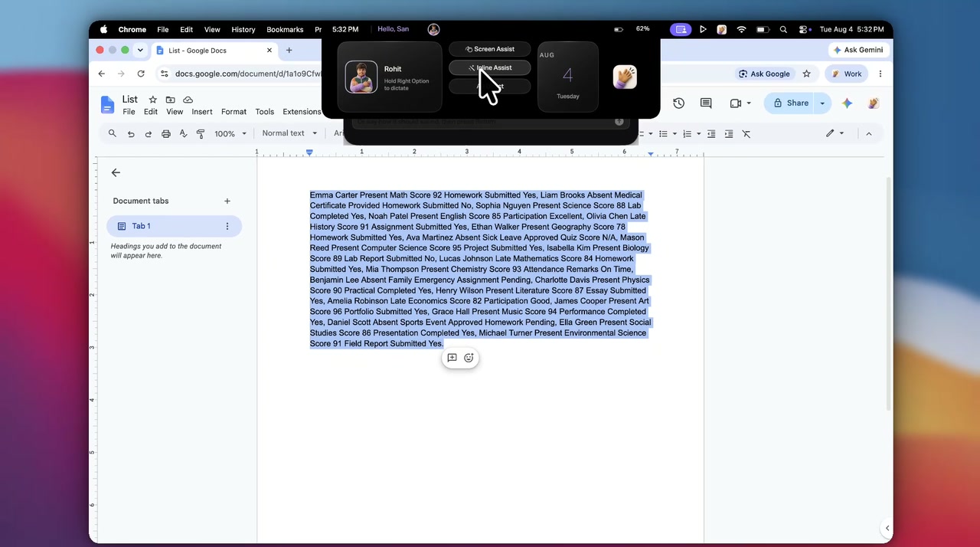Image resolution: width=980 pixels, height=547 pixels.
Task: Reload the page in Chrome
Action: (141, 74)
